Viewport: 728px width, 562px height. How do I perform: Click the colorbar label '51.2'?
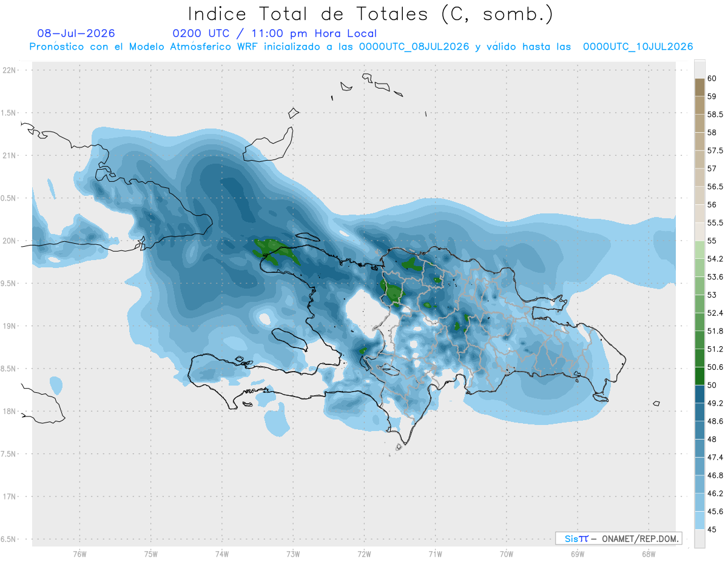(714, 349)
